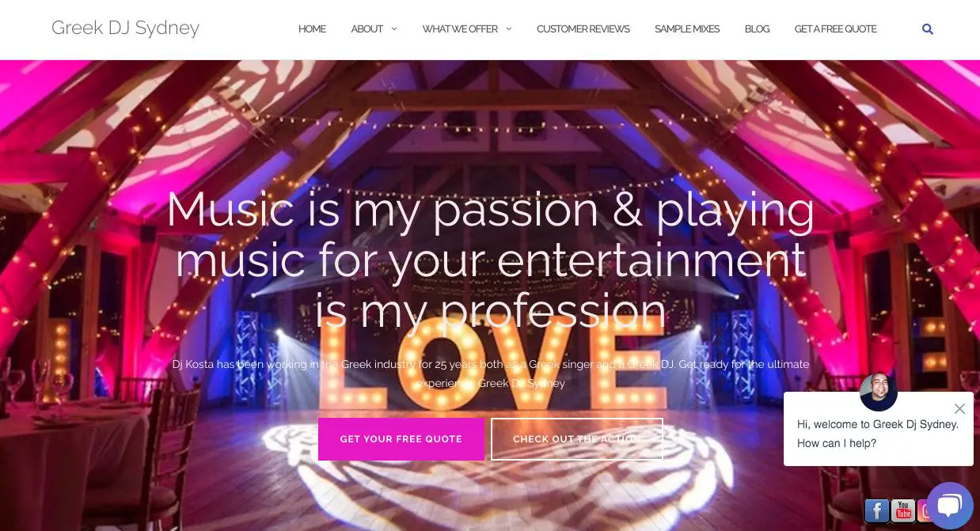Click the pink Get Your Free Quote button

click(401, 439)
